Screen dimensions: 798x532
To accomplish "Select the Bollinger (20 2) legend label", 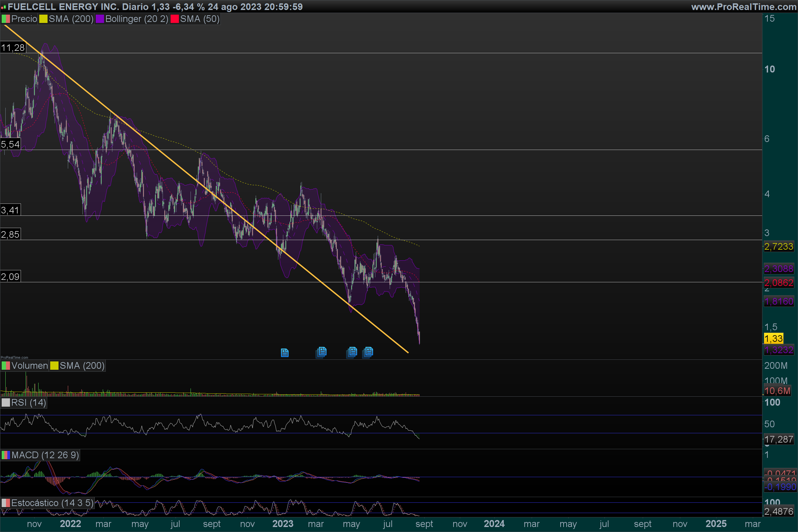I will tap(136, 19).
